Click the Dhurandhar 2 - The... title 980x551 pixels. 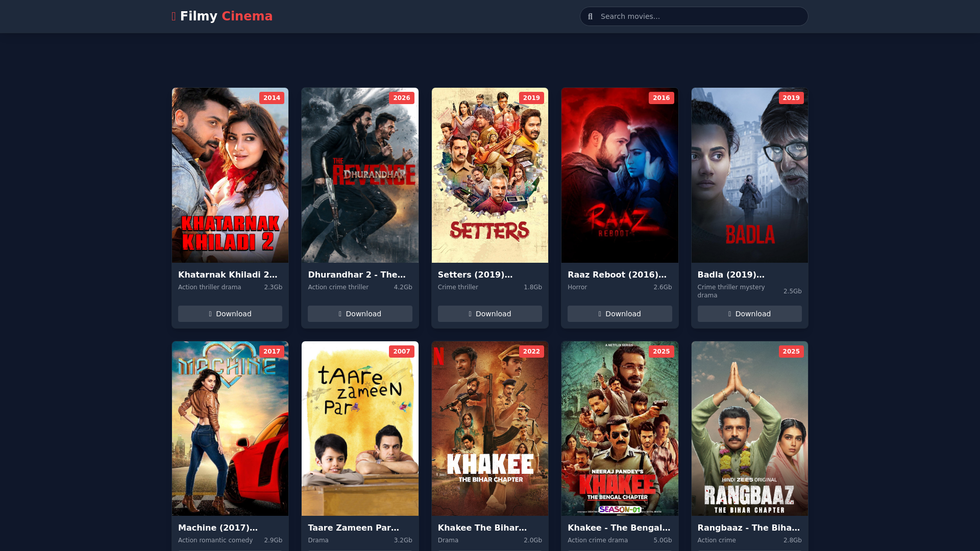coord(357,274)
